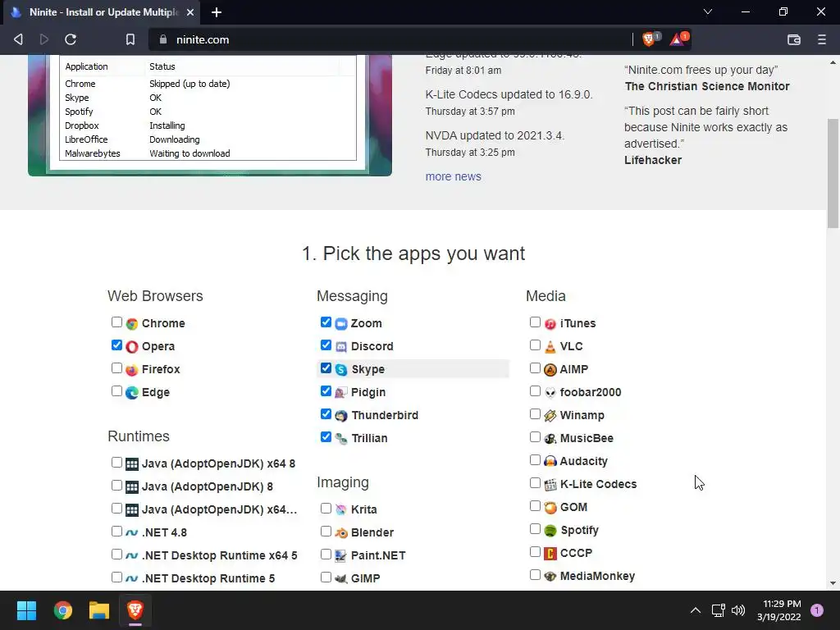Open the Brave main menu

point(822,39)
